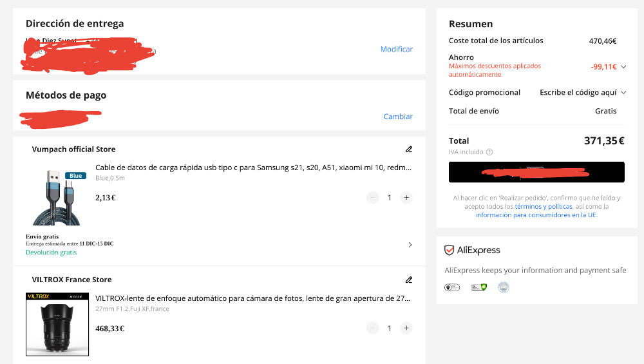Click Modificar for the delivery address
The image size is (644, 364).
(x=396, y=49)
